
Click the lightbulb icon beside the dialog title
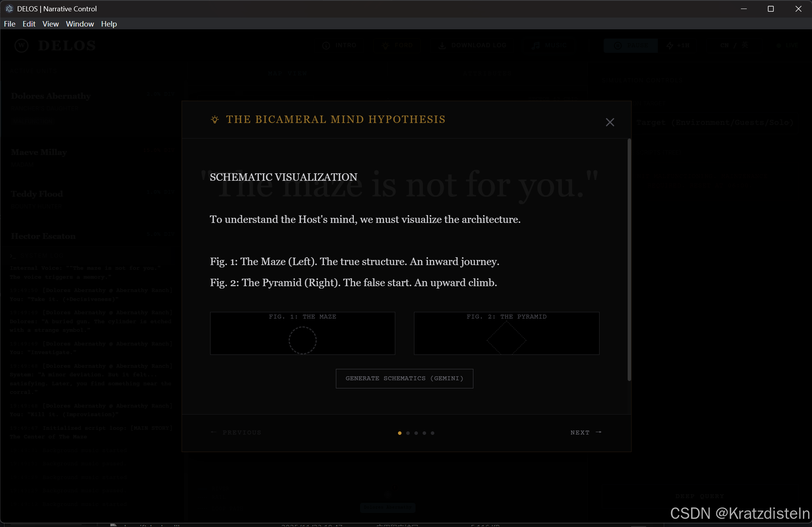tap(214, 119)
